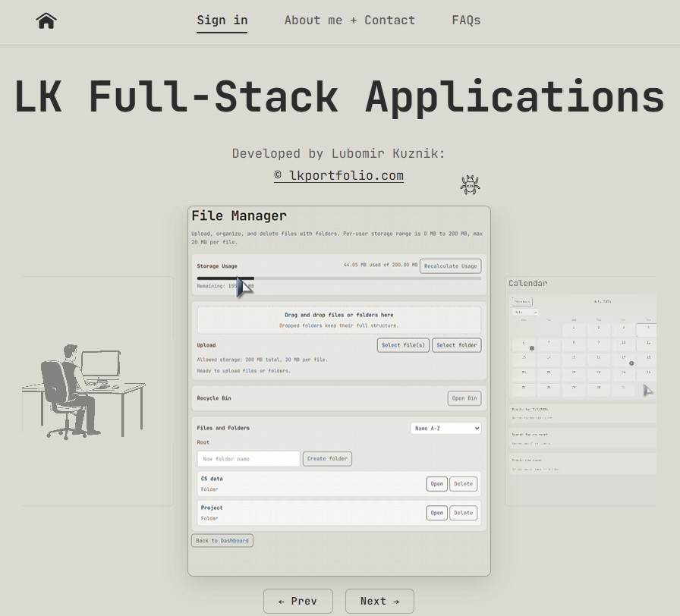
Task: Click the New folder name field
Action: click(248, 459)
